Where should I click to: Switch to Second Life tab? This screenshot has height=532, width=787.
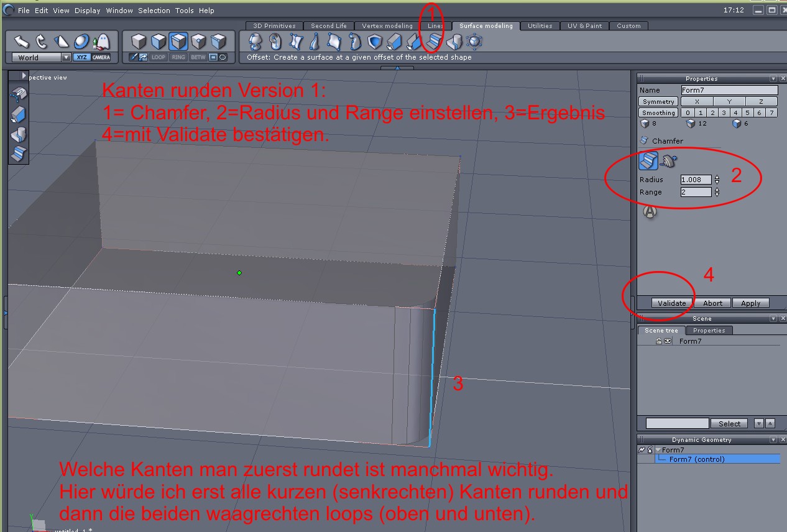click(329, 26)
